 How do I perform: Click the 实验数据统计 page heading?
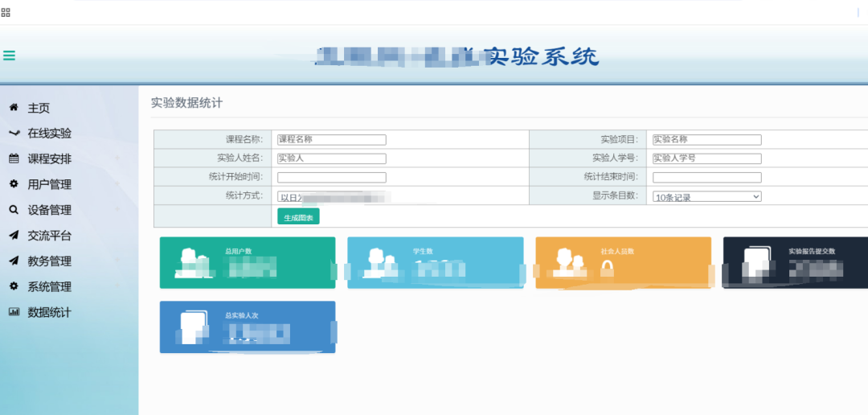(x=186, y=102)
